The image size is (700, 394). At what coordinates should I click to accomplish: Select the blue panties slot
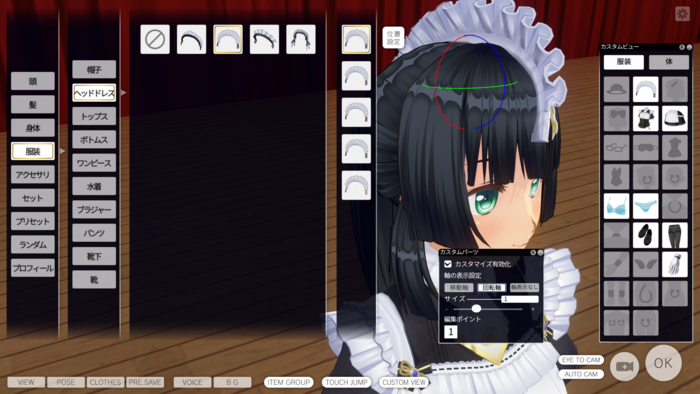[646, 206]
